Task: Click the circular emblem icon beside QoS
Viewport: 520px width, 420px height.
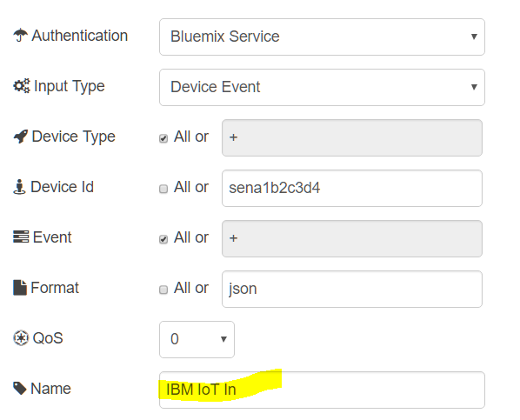Action: (21, 338)
